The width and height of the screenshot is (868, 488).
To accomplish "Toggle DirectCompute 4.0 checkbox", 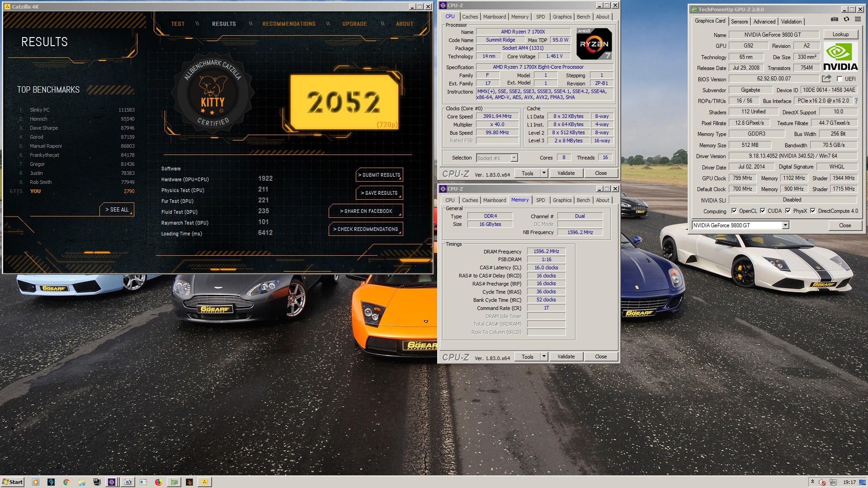I will (813, 211).
